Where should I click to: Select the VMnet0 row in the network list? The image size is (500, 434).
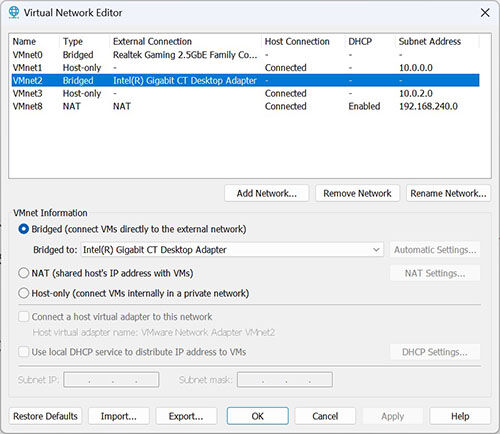(x=246, y=55)
